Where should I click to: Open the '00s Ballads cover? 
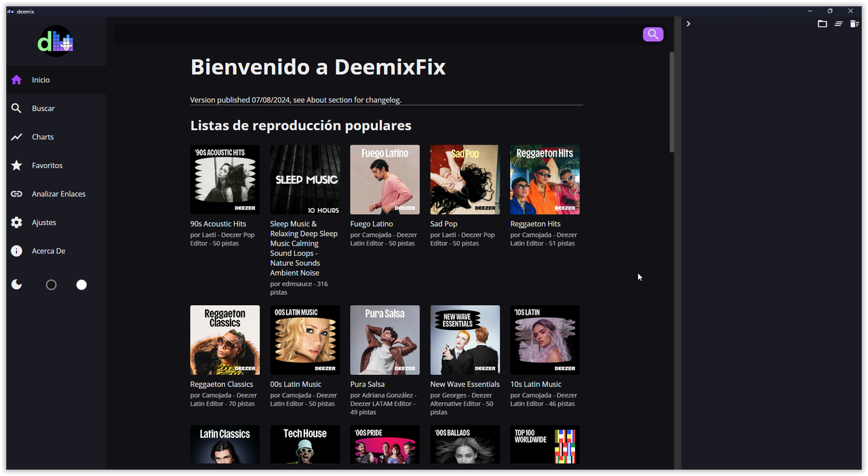(x=465, y=445)
